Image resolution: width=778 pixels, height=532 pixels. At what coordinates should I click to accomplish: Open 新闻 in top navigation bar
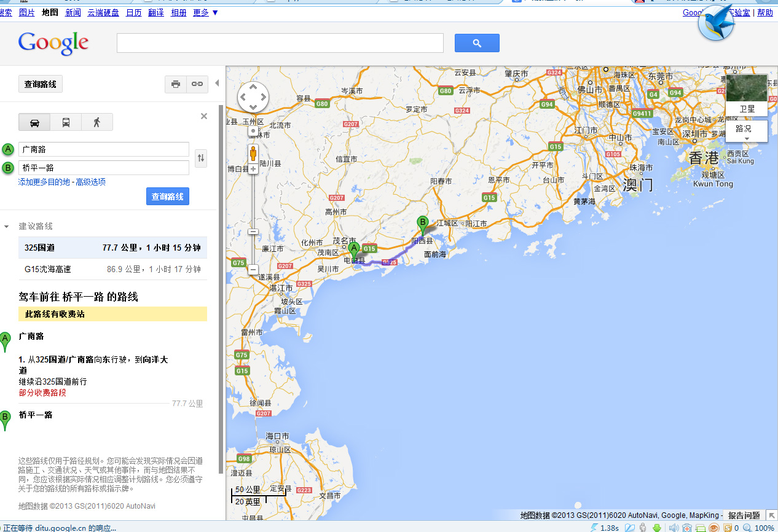pyautogui.click(x=73, y=12)
